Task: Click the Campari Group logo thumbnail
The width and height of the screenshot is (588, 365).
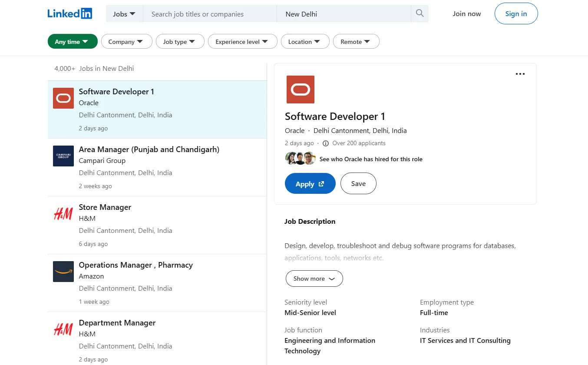Action: (x=63, y=156)
